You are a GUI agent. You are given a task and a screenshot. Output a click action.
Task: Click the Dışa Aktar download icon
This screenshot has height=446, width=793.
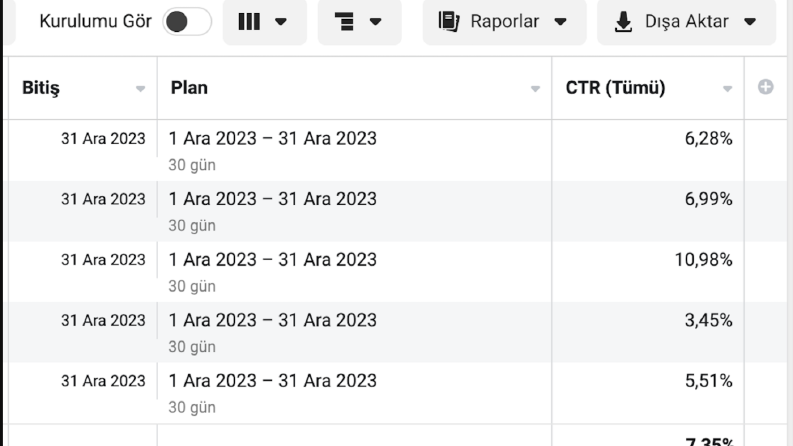pos(623,22)
